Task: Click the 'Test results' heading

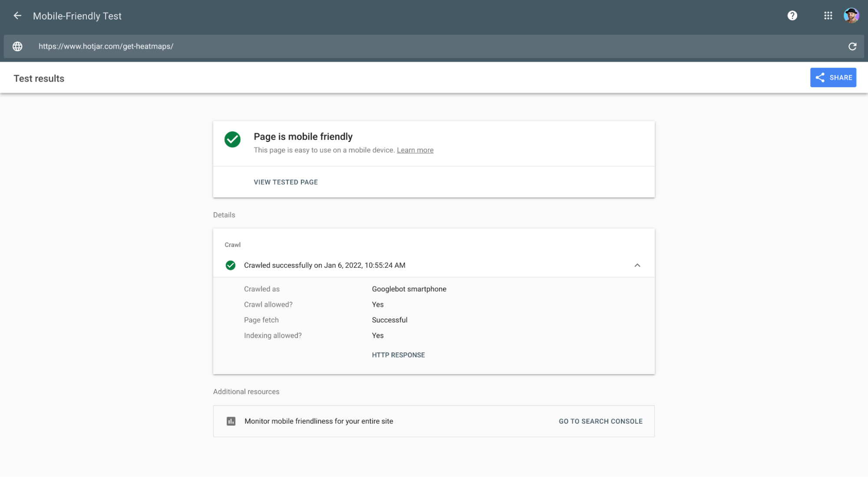Action: (39, 79)
